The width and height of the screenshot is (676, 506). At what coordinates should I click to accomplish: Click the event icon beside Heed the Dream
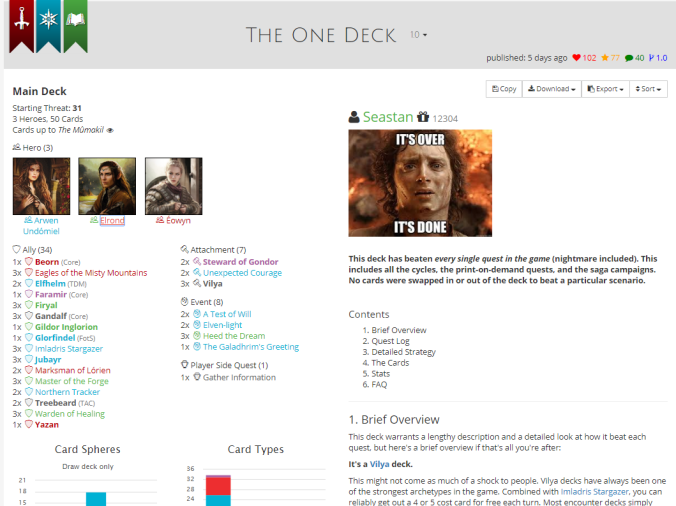click(197, 335)
